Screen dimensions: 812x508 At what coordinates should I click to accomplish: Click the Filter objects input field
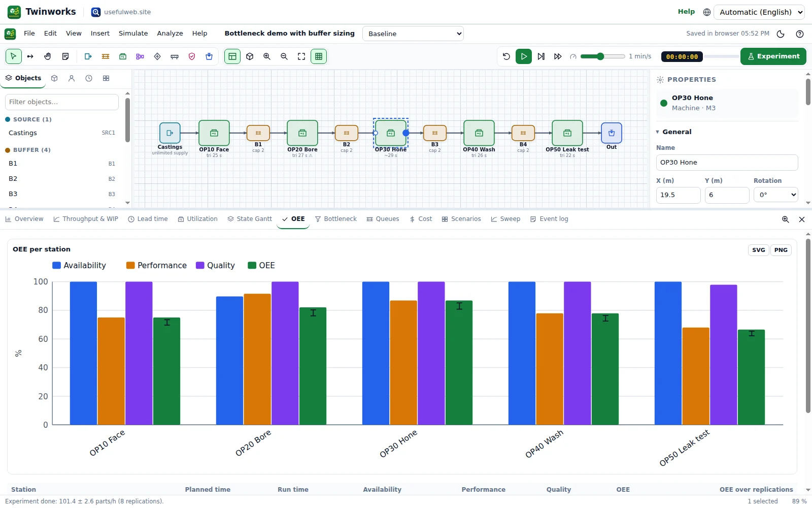(62, 102)
